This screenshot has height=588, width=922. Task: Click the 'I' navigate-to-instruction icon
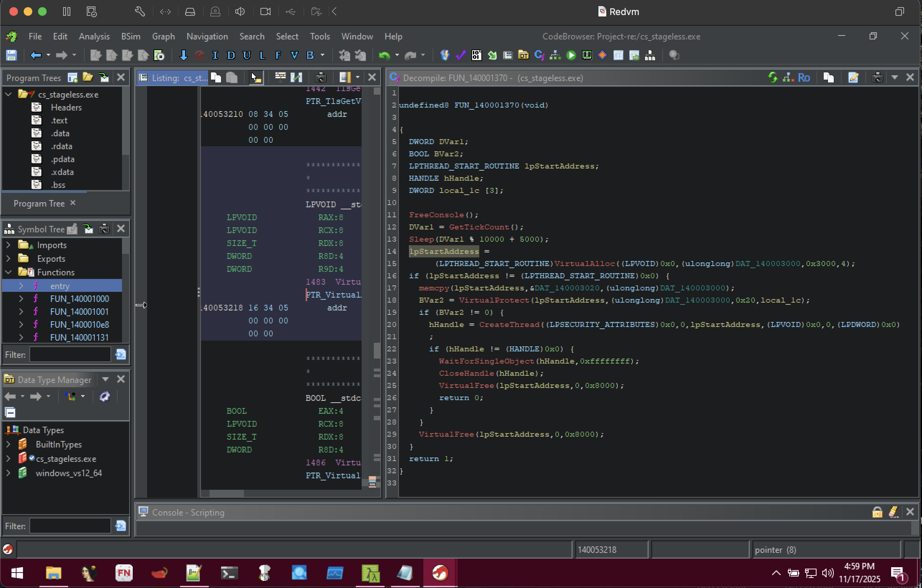pos(215,56)
